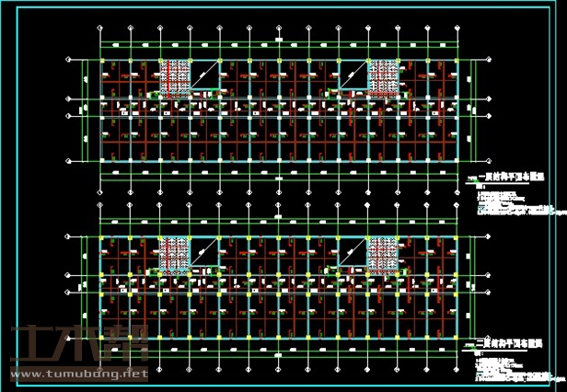The image size is (567, 392).
Task: Click the diagonal line beside upper-right stairwell
Action: 353,75
